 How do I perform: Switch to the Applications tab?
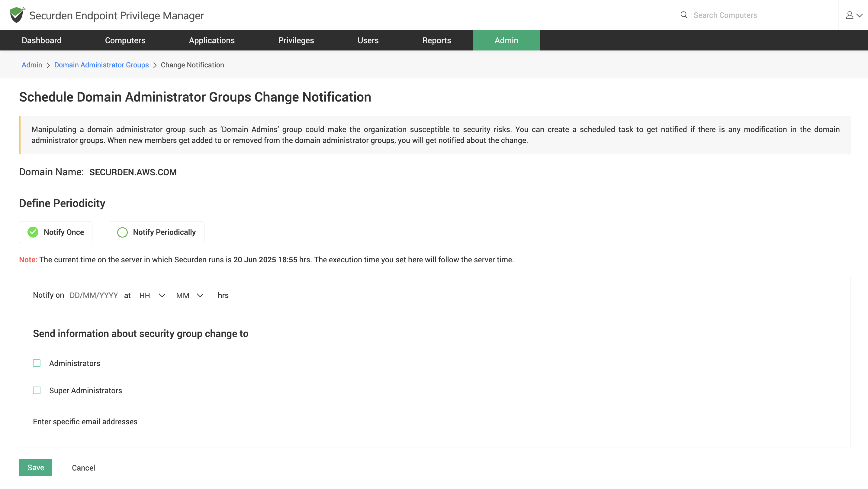click(212, 40)
